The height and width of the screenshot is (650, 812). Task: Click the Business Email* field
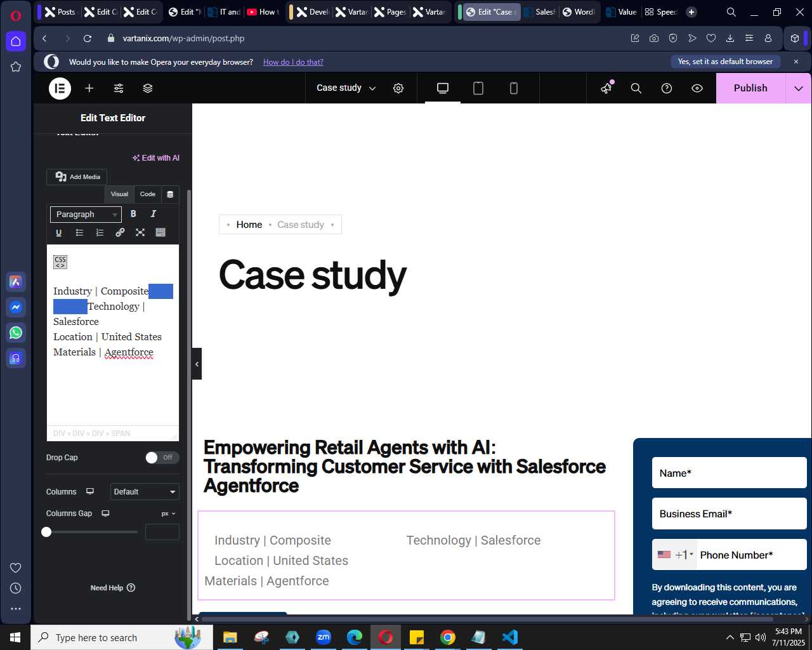[730, 514]
